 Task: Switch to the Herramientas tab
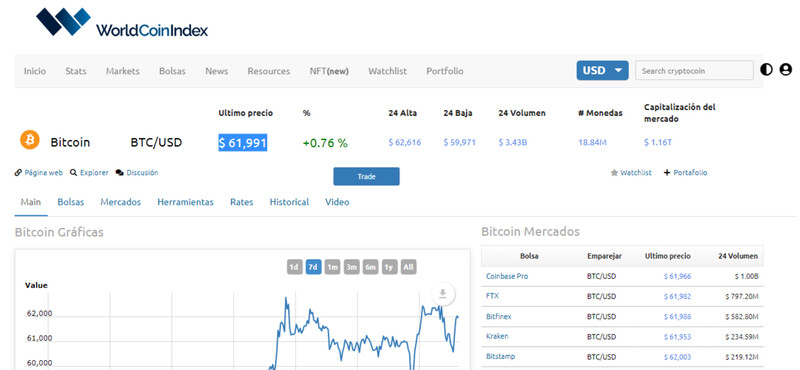185,202
